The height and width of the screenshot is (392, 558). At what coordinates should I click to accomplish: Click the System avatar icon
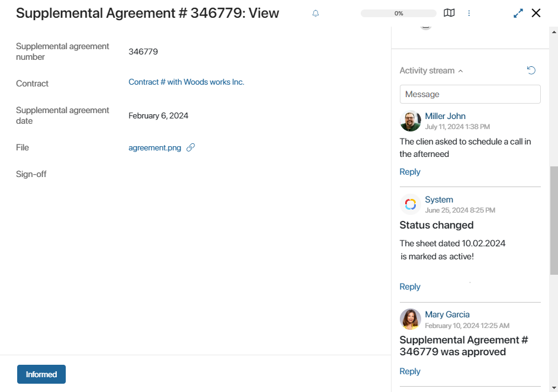pyautogui.click(x=411, y=204)
